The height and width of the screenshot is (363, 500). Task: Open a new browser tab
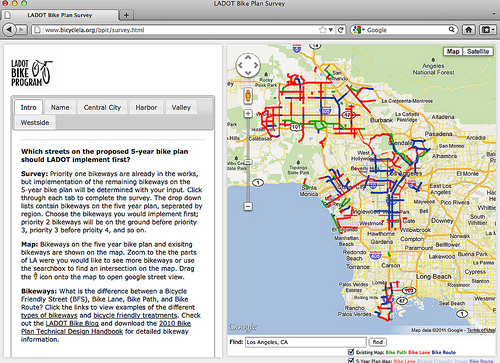pyautogui.click(x=126, y=15)
